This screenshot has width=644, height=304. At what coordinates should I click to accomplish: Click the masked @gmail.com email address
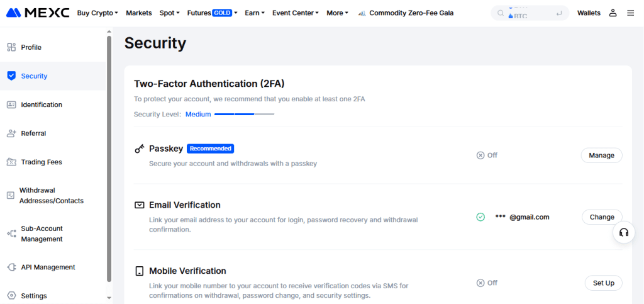coord(522,217)
